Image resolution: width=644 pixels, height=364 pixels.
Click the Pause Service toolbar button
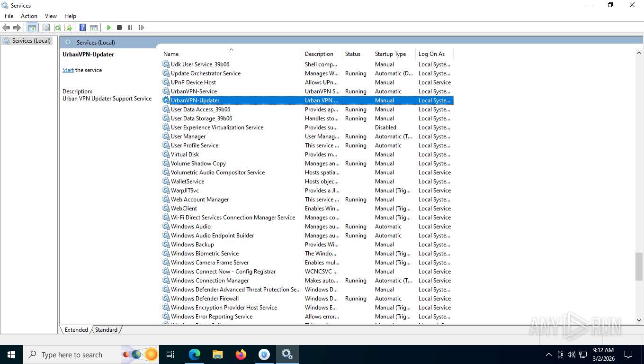point(130,27)
